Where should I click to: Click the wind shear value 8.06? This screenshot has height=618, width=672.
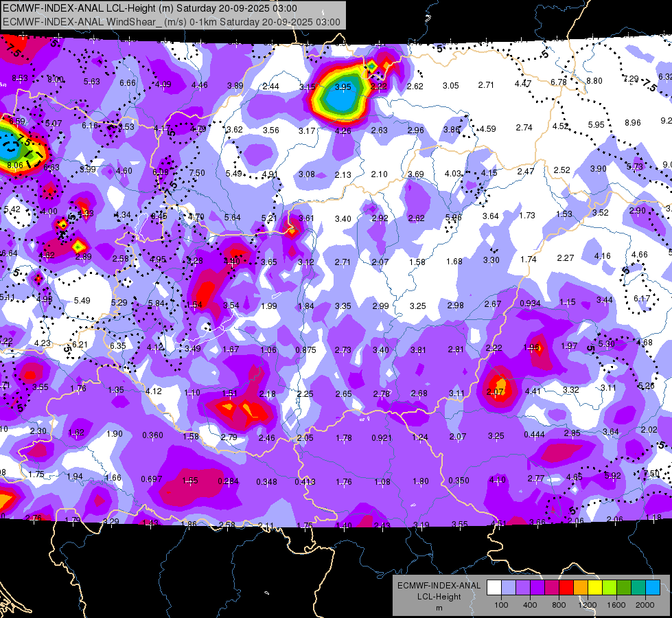pos(15,165)
